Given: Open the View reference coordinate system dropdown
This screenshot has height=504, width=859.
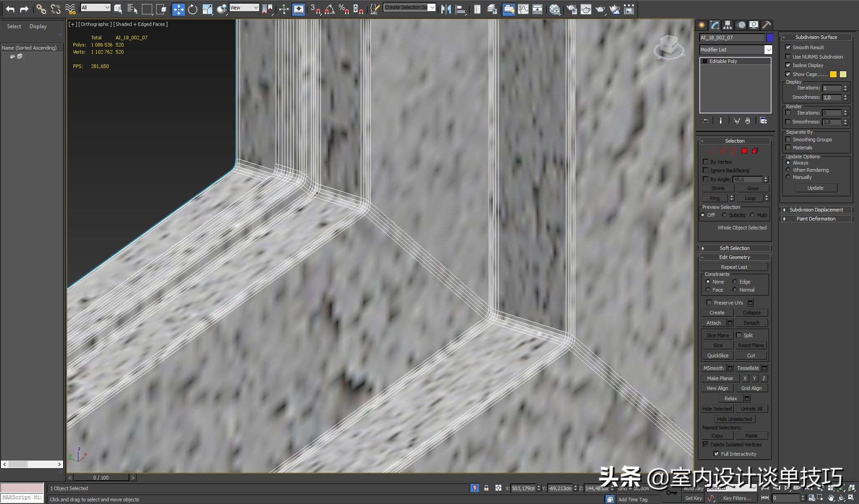Looking at the screenshot, I should tap(255, 8).
